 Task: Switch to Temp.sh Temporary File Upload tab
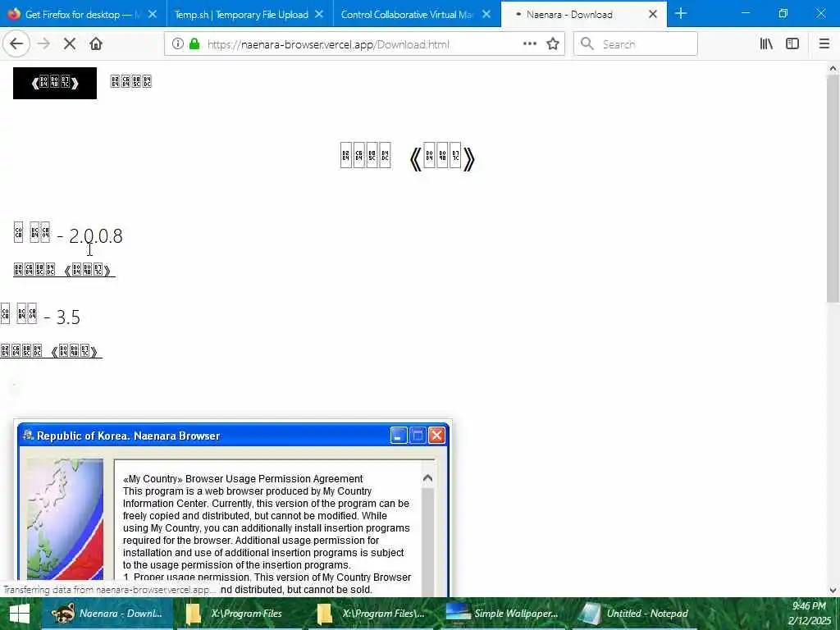(x=249, y=14)
